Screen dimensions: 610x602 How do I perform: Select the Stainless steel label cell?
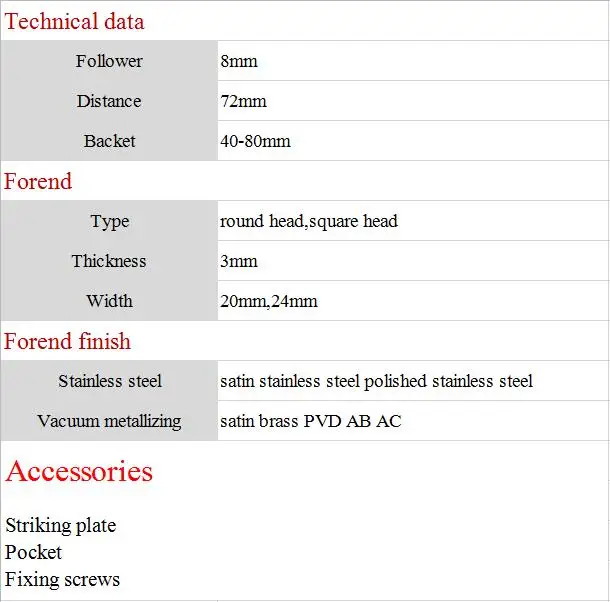[109, 381]
